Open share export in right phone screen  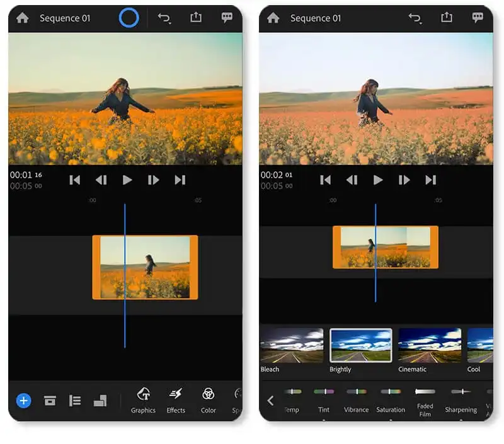[447, 17]
